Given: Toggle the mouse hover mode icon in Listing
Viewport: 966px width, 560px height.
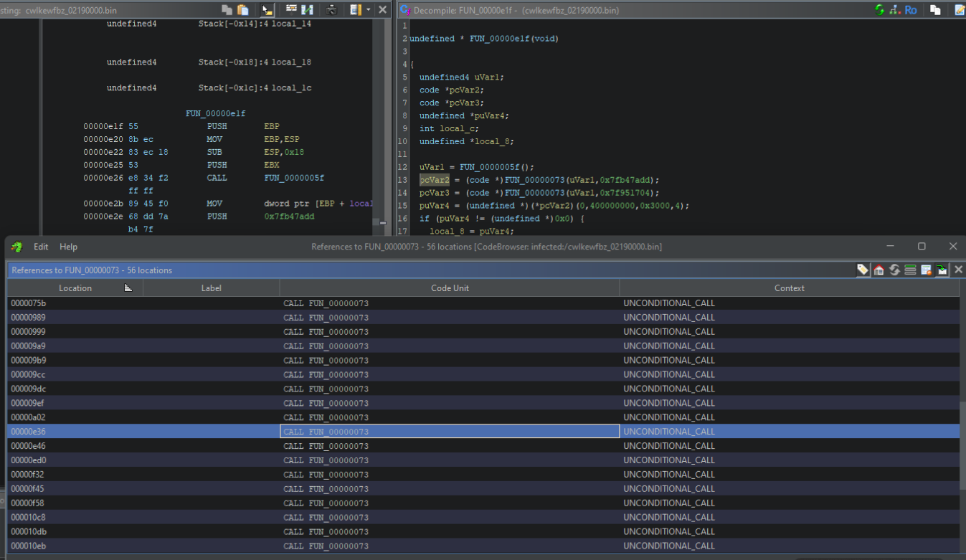Looking at the screenshot, I should 267,10.
